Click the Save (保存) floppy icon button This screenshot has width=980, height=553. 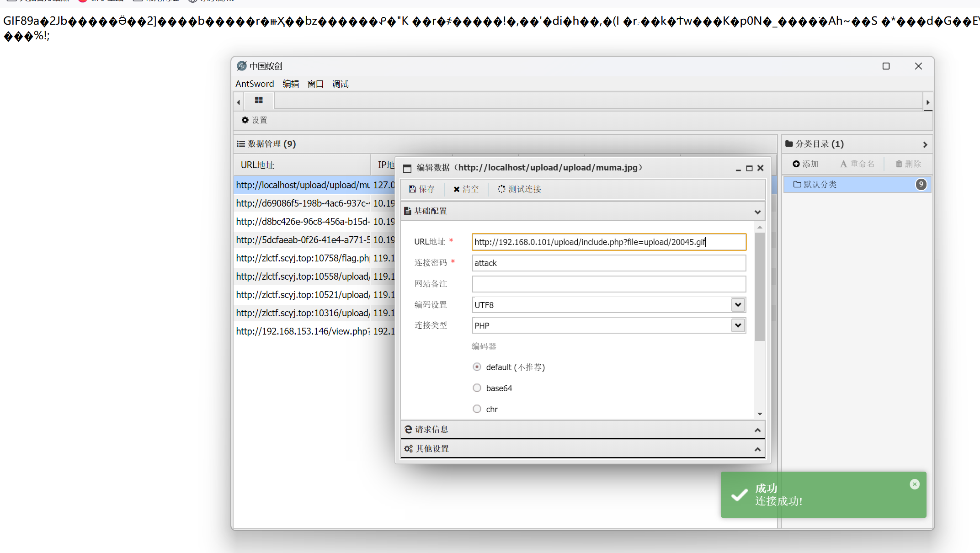[412, 189]
